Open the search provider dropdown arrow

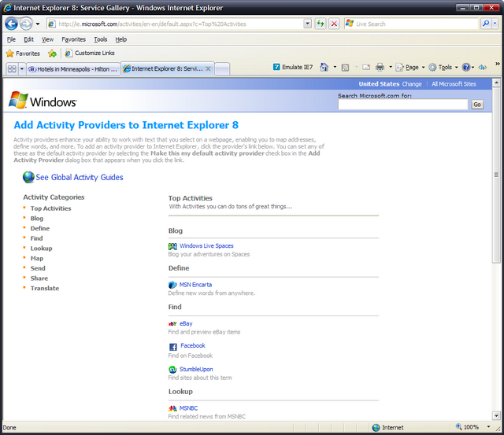point(495,24)
